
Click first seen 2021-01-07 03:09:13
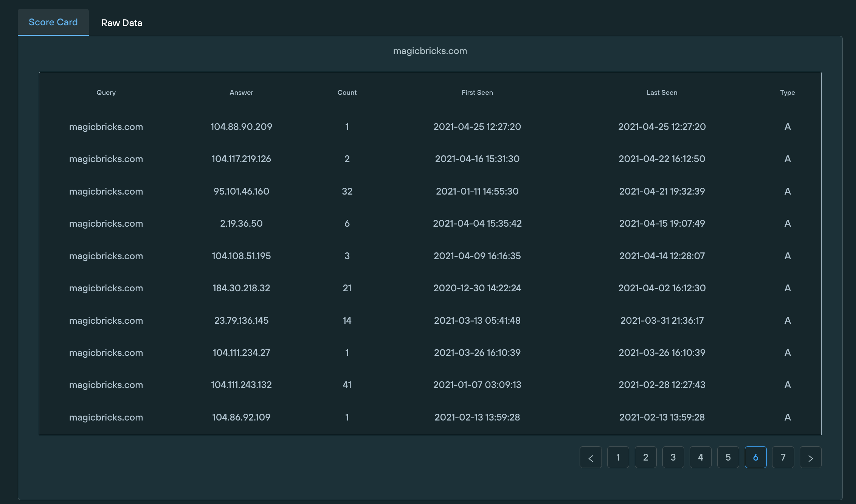click(477, 385)
